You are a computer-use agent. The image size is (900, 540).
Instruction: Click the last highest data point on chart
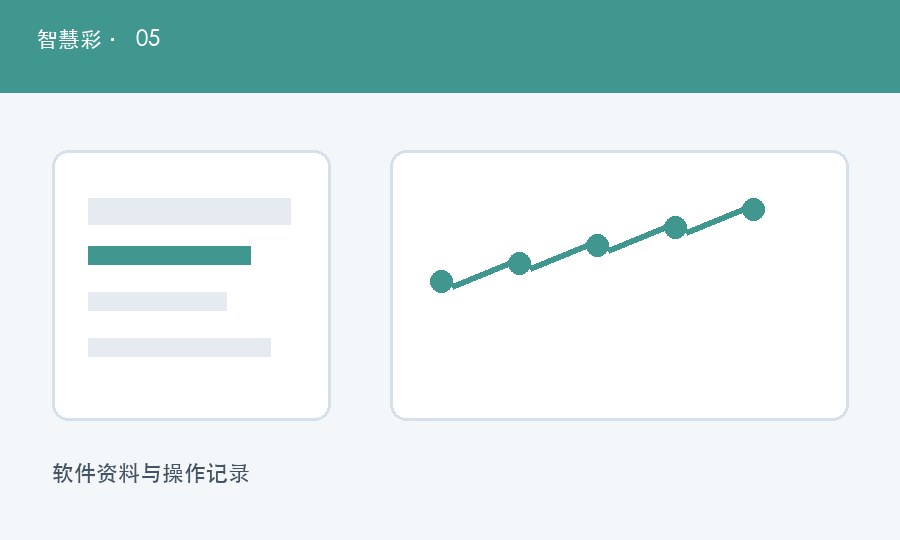coord(754,209)
